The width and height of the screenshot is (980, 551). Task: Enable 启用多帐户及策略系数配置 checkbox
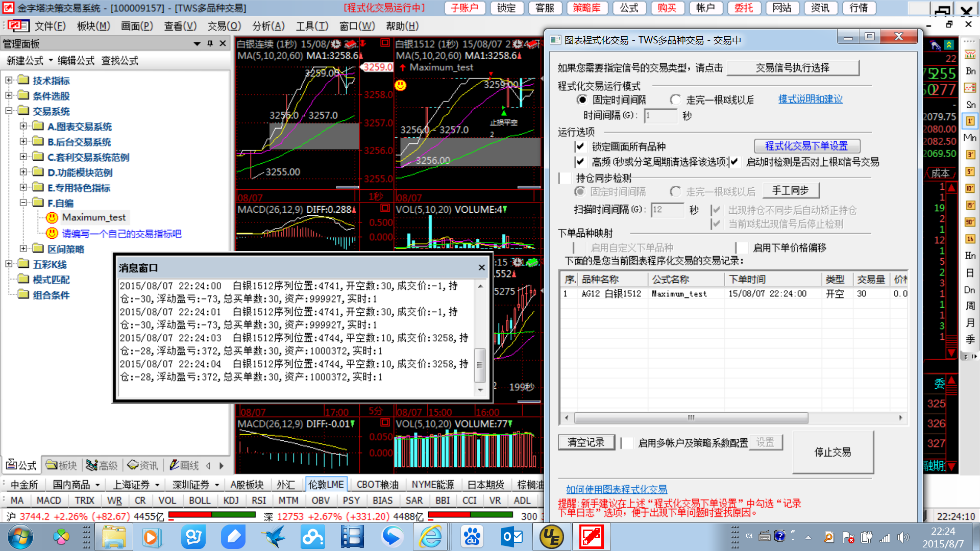coord(627,443)
